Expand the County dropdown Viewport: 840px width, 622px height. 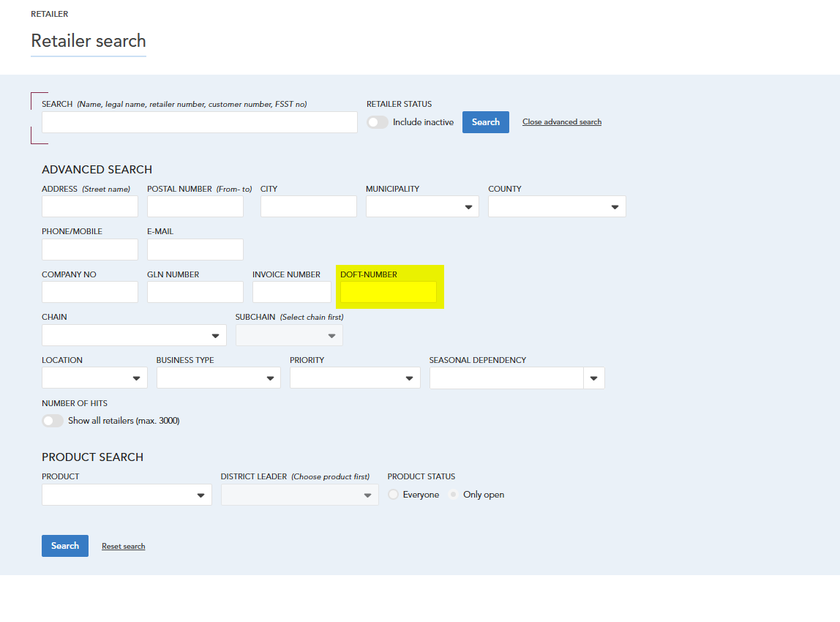557,207
